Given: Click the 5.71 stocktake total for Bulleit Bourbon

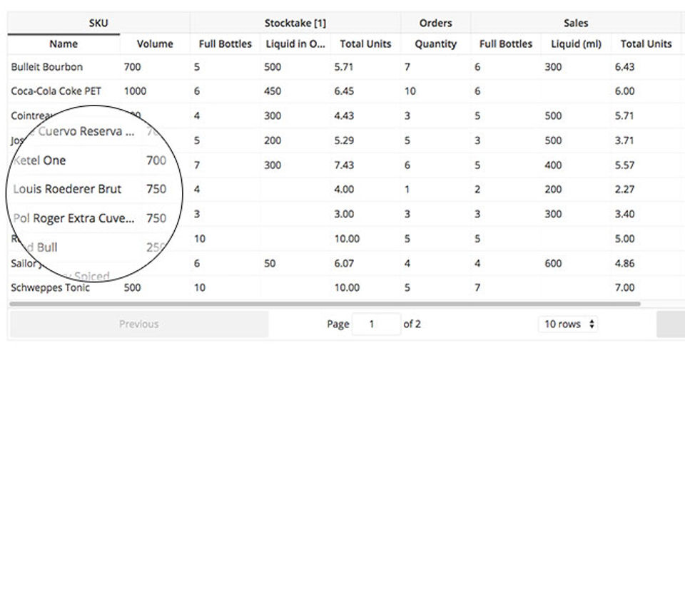Looking at the screenshot, I should pyautogui.click(x=344, y=67).
